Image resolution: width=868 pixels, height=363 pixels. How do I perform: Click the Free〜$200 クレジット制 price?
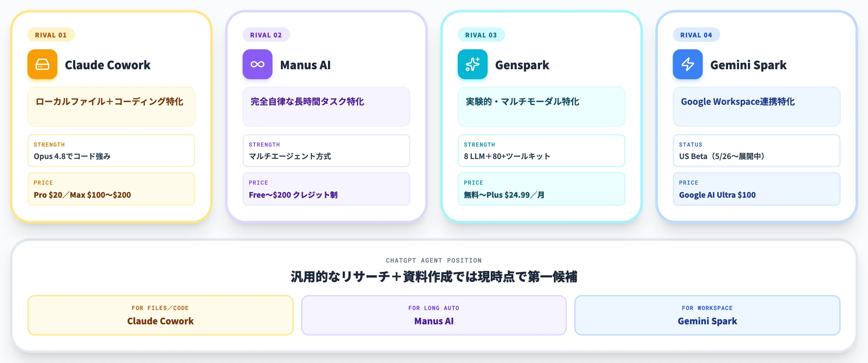[x=293, y=195]
